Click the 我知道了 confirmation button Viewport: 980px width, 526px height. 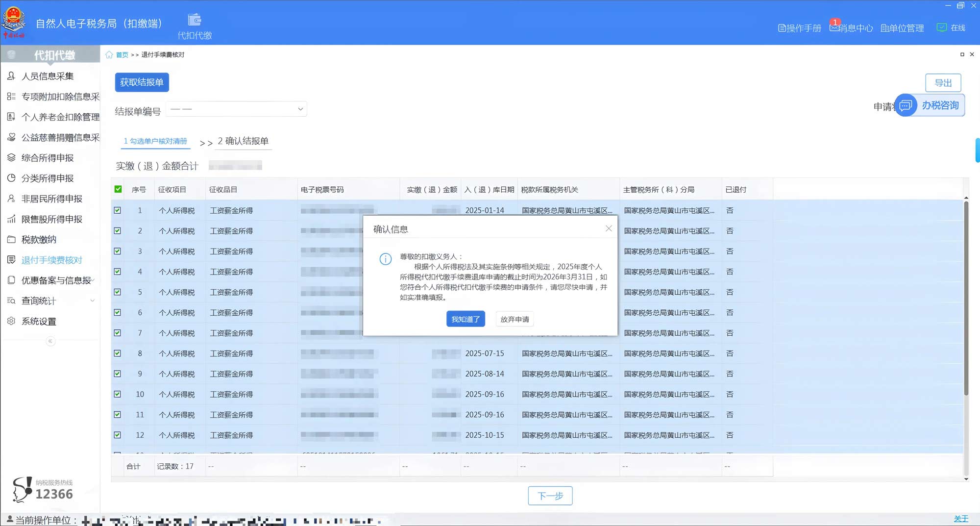[x=465, y=319]
